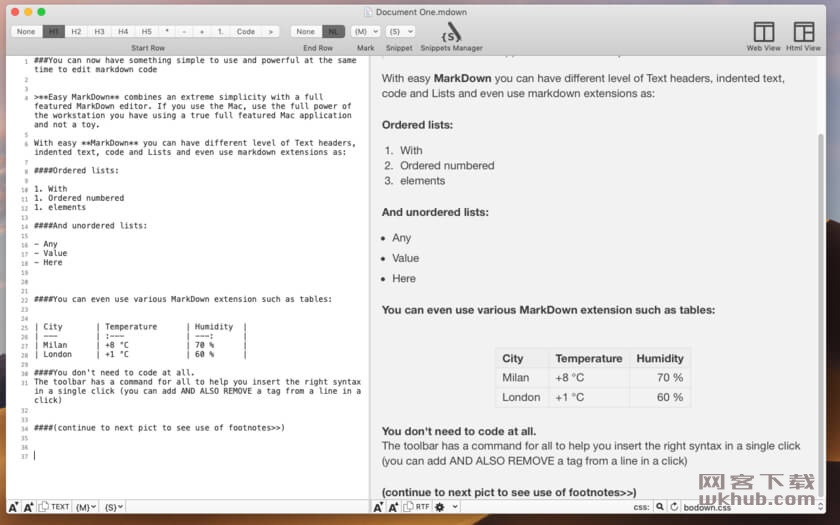The width and height of the screenshot is (840, 525).
Task: Click the 'And unordered lists:' preview heading
Action: [x=435, y=212]
